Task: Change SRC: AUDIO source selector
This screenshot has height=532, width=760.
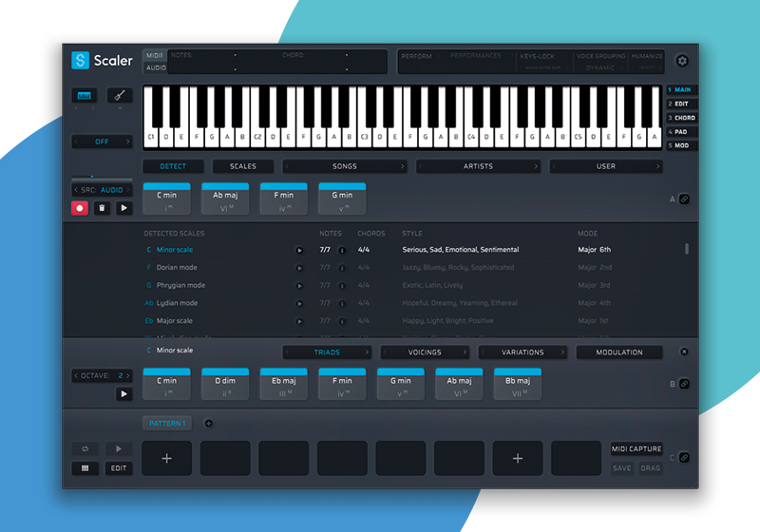Action: [102, 190]
